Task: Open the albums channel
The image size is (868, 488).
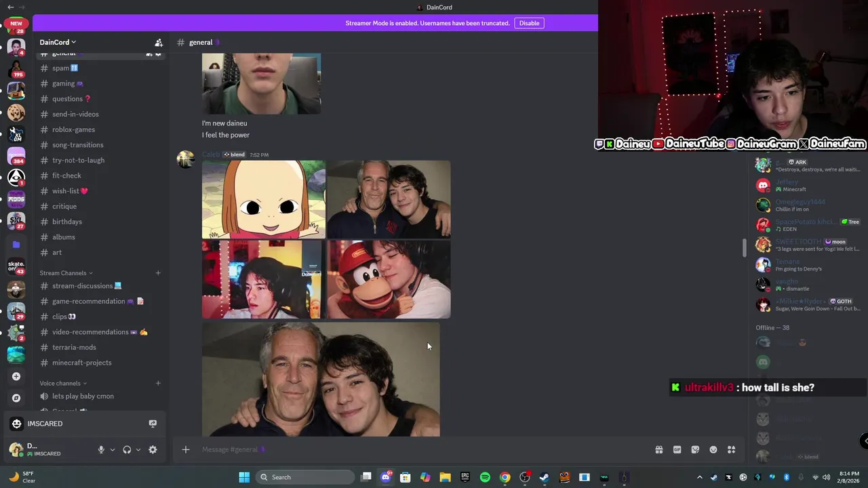Action: tap(100, 237)
